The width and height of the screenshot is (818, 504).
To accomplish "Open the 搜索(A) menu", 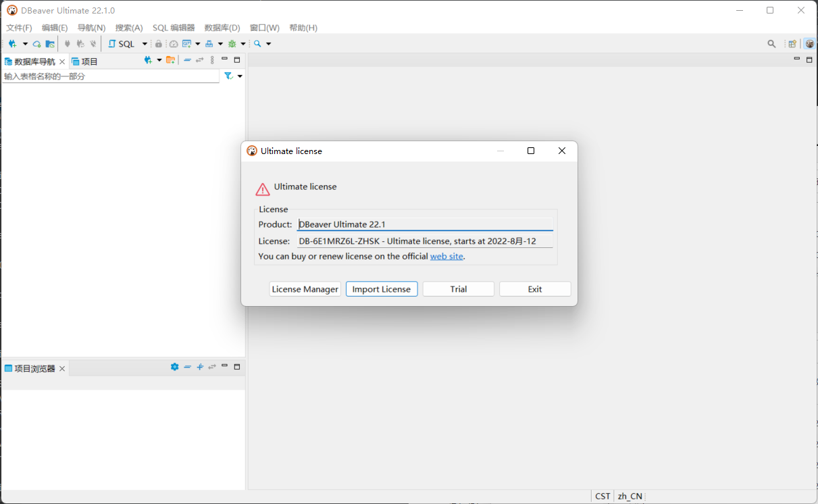I will [x=129, y=28].
